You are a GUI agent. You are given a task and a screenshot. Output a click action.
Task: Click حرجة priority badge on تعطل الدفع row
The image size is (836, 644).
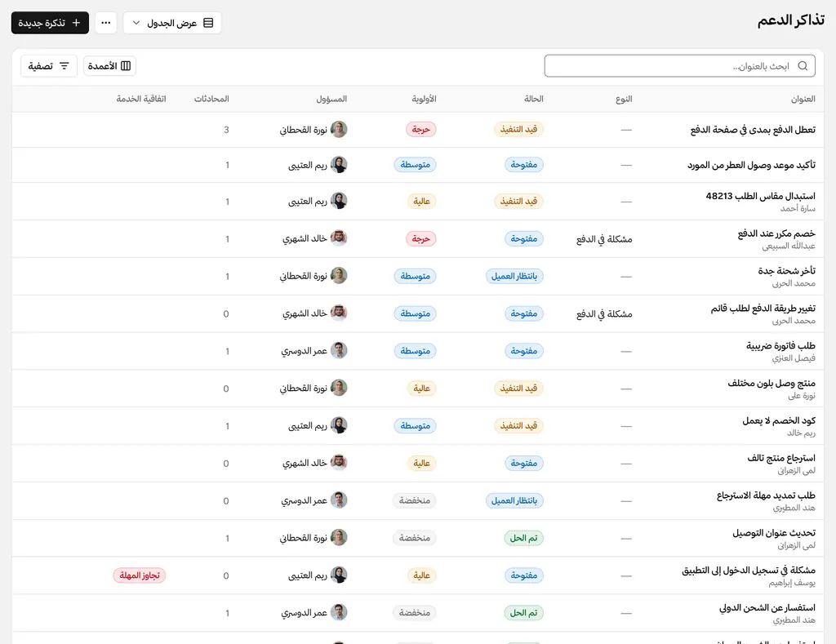(421, 130)
